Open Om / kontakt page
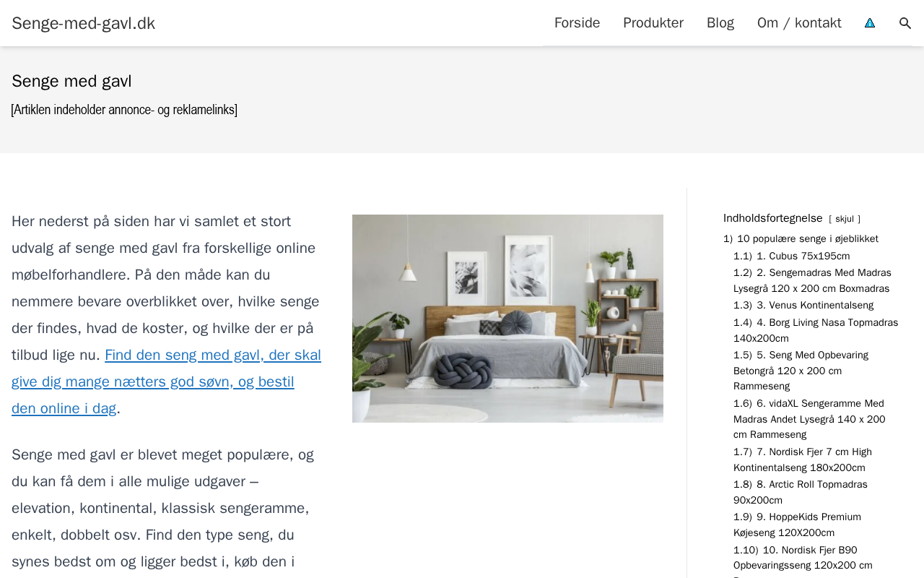 [x=799, y=23]
